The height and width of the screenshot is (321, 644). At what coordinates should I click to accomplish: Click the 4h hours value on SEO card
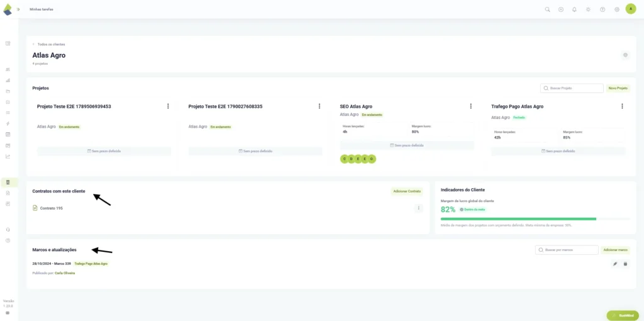[x=345, y=132]
